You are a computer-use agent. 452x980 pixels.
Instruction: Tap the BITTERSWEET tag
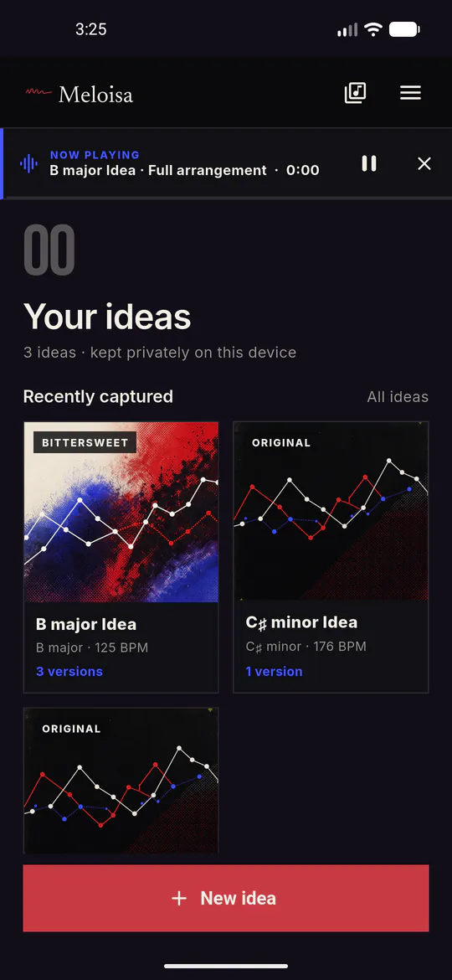pyautogui.click(x=85, y=442)
